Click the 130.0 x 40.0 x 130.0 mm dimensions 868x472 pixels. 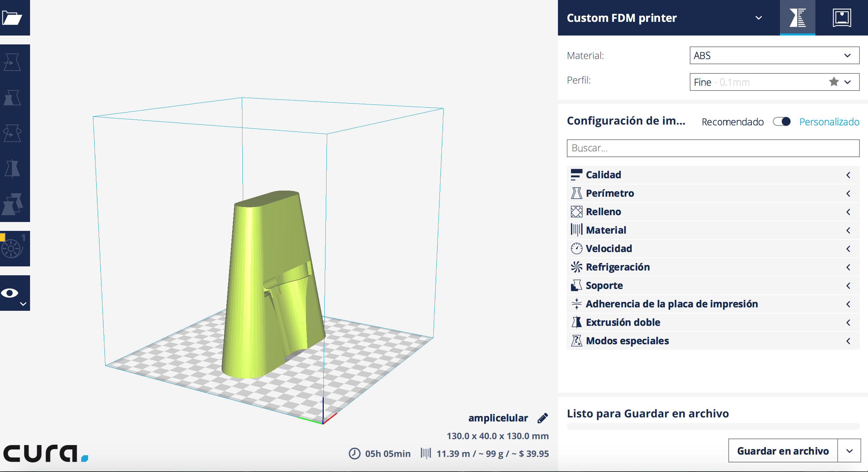coord(498,436)
